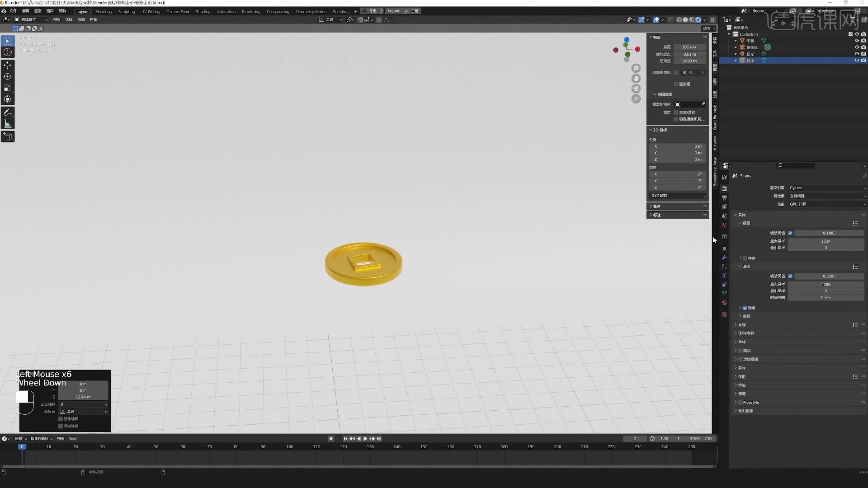Screen dimensions: 868x488
Task: Open the Physics properties tab
Action: (x=724, y=276)
